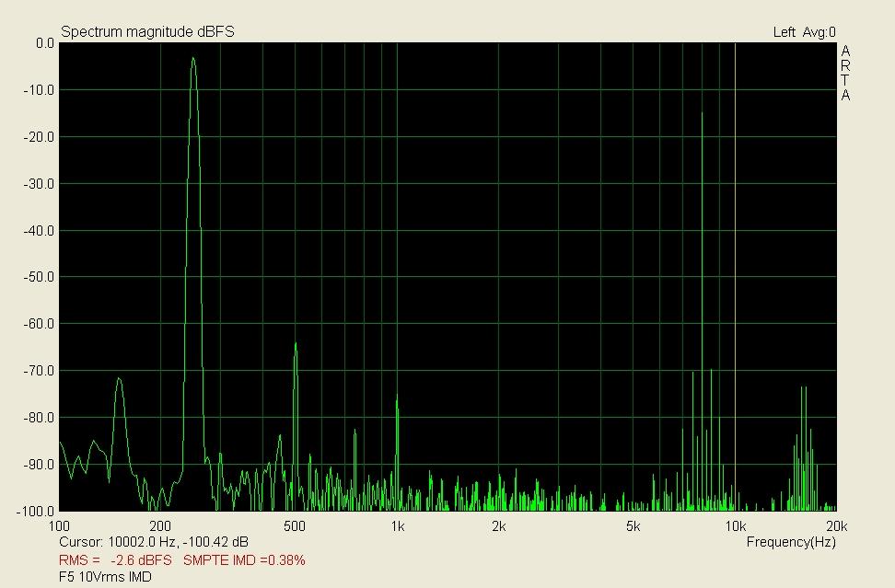Click the peak cluster near 16 kHz
Image resolution: width=895 pixels, height=588 pixels.
[804, 448]
